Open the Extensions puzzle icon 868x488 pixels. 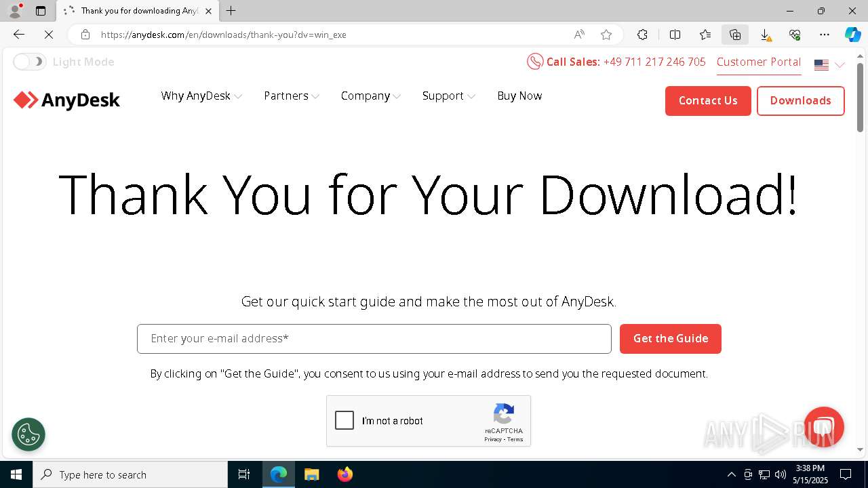tap(642, 35)
